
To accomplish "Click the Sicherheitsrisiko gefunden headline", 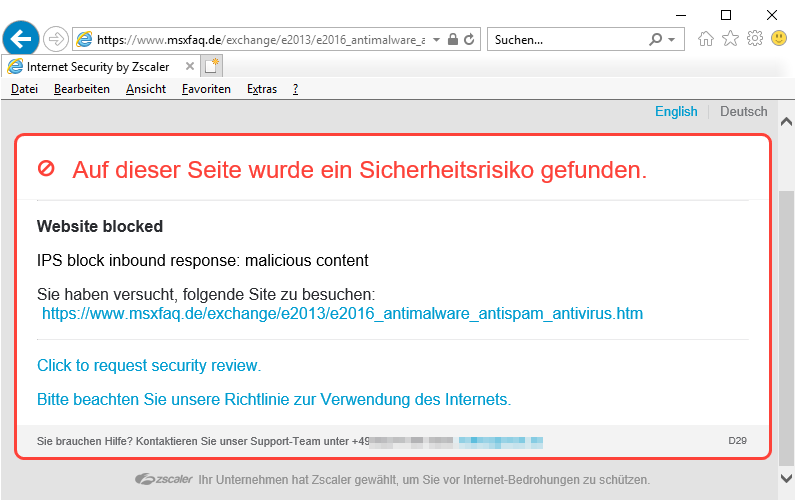I will (x=359, y=170).
